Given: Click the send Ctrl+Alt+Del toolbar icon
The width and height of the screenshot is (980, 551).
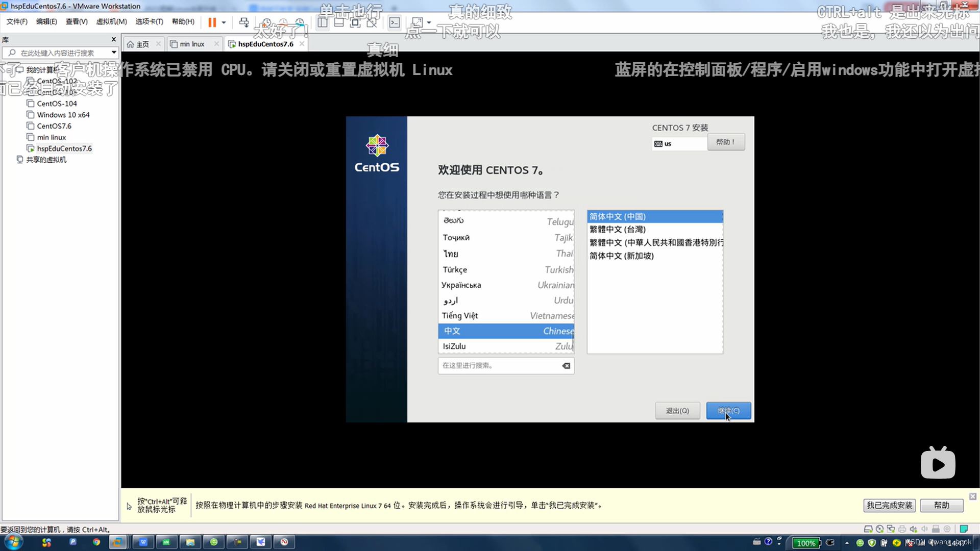Looking at the screenshot, I should [244, 22].
